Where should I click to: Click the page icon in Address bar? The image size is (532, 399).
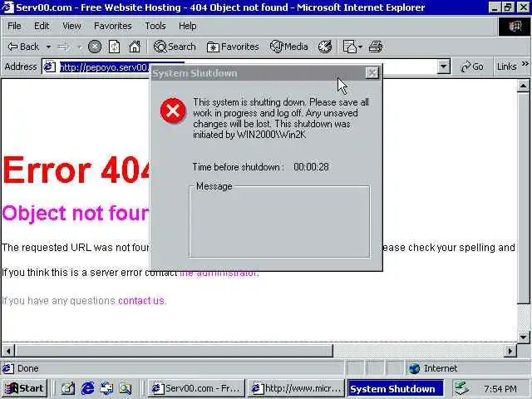(x=50, y=66)
